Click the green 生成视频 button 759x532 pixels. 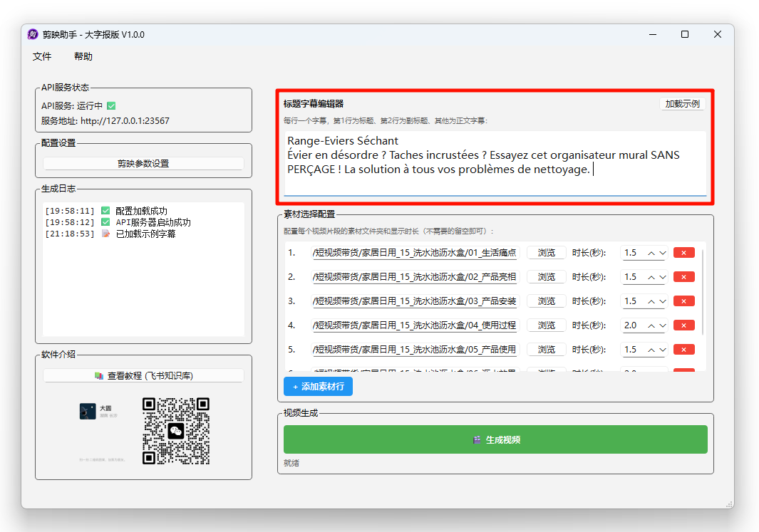click(x=495, y=439)
